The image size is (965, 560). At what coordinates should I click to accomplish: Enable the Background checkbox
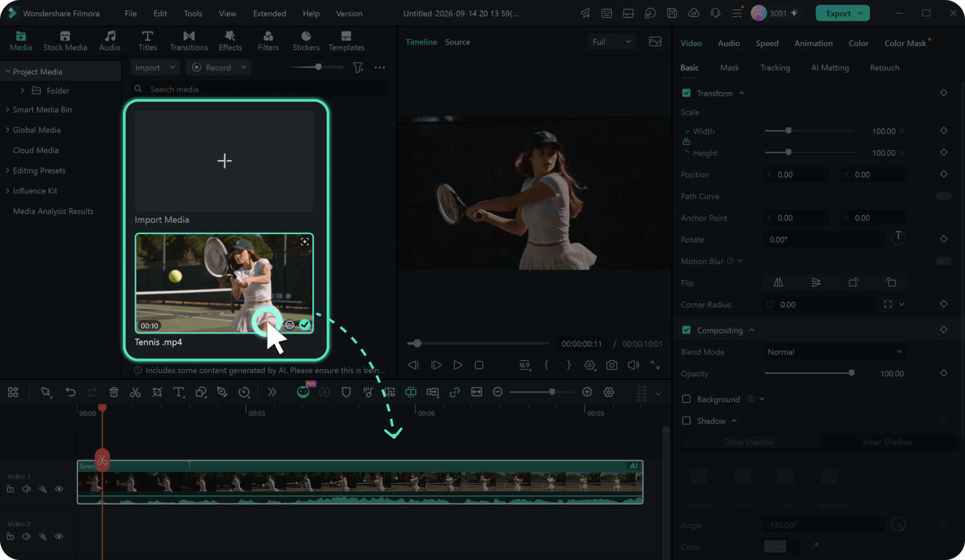(x=686, y=399)
